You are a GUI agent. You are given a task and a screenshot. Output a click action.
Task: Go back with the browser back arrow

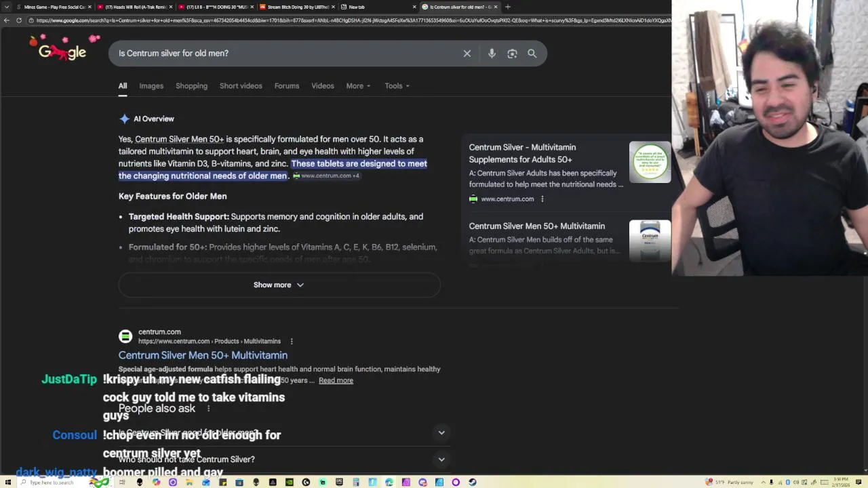point(7,20)
